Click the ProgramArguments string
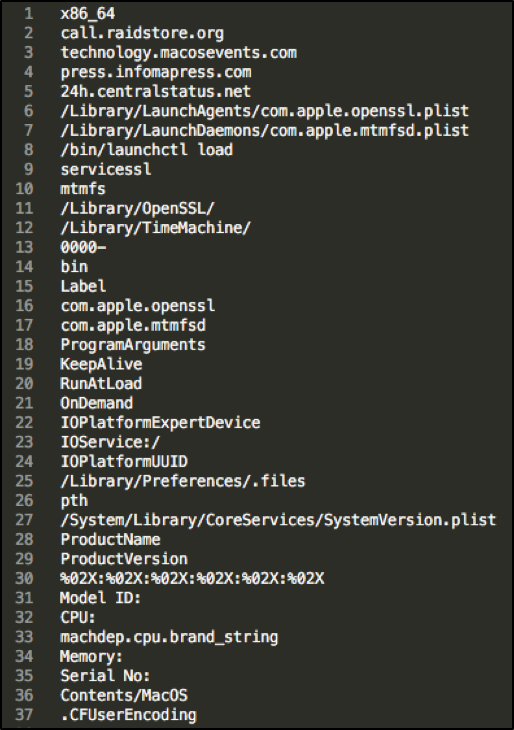 (133, 345)
